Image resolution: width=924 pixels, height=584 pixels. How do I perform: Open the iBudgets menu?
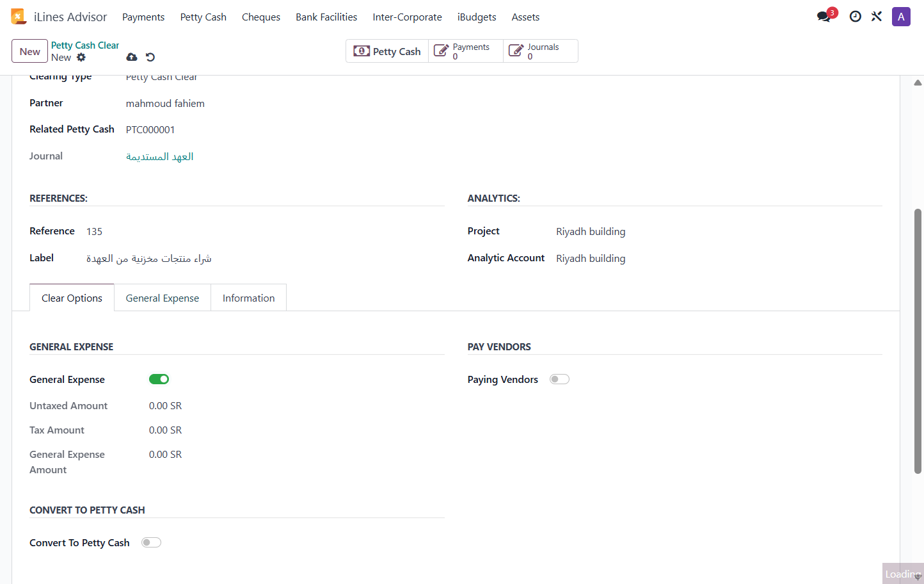477,17
